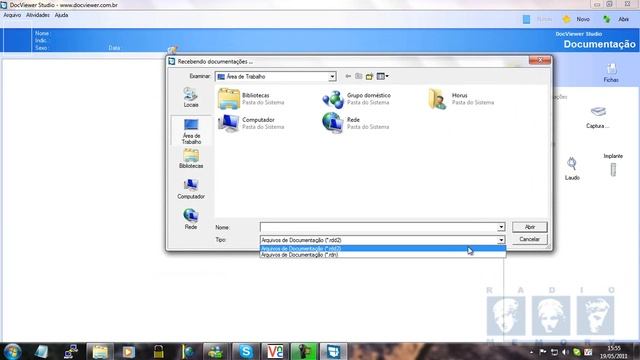Select Área de Trabalho in dialog sidebar
Image resolution: width=640 pixels, height=360 pixels.
click(x=191, y=131)
